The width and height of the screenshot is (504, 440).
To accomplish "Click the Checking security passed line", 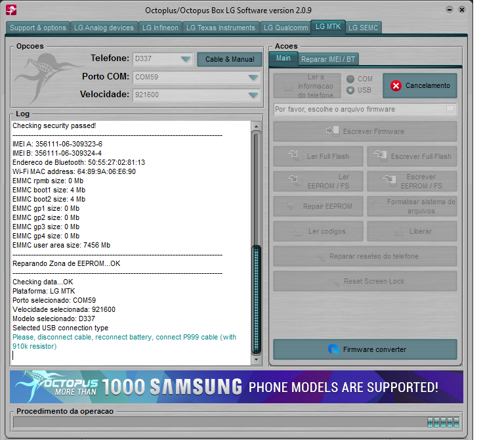I will point(54,125).
